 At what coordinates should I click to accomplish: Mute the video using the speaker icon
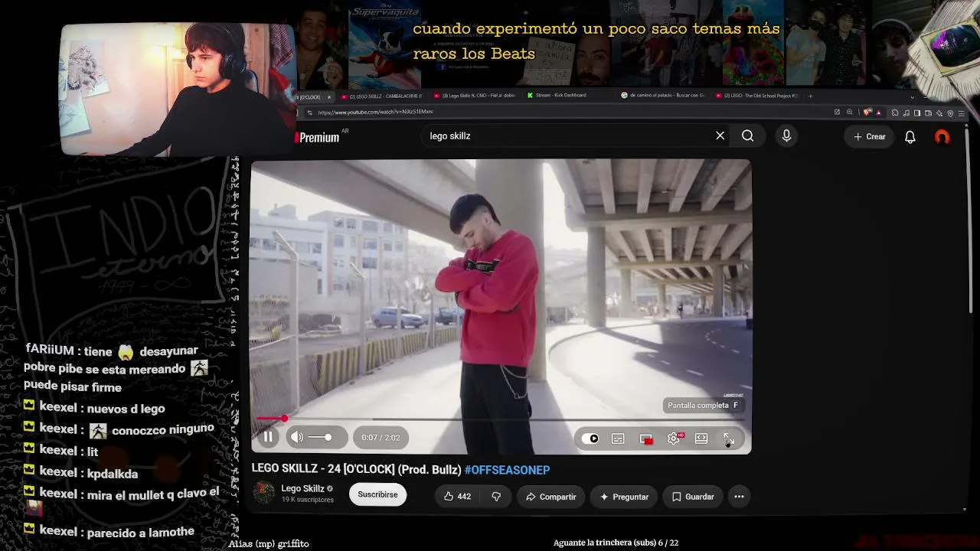coord(297,438)
